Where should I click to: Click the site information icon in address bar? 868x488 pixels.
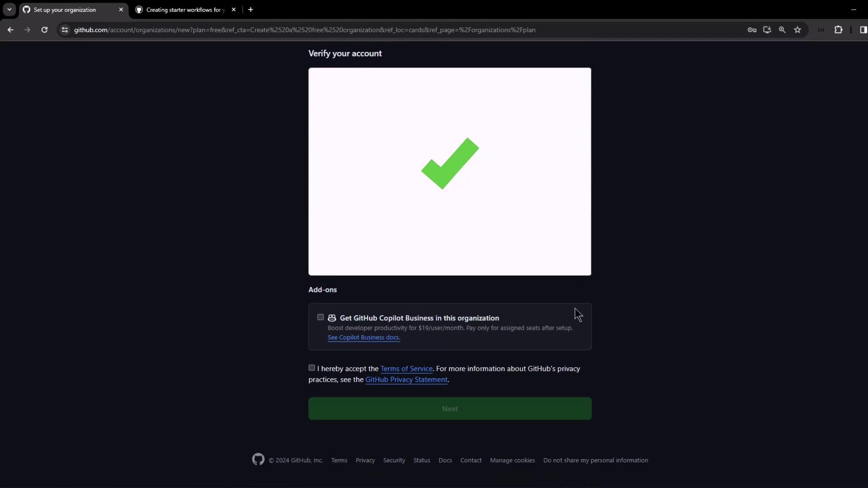pos(65,30)
